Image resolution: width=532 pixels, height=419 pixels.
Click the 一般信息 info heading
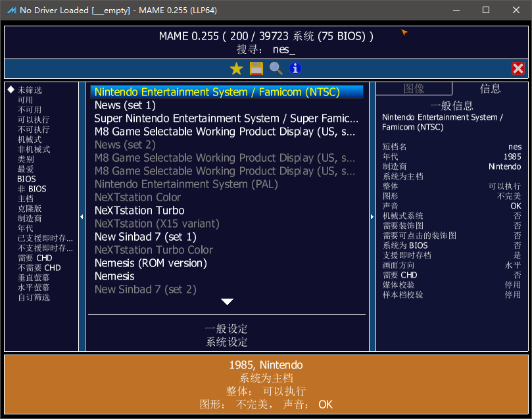pyautogui.click(x=452, y=105)
